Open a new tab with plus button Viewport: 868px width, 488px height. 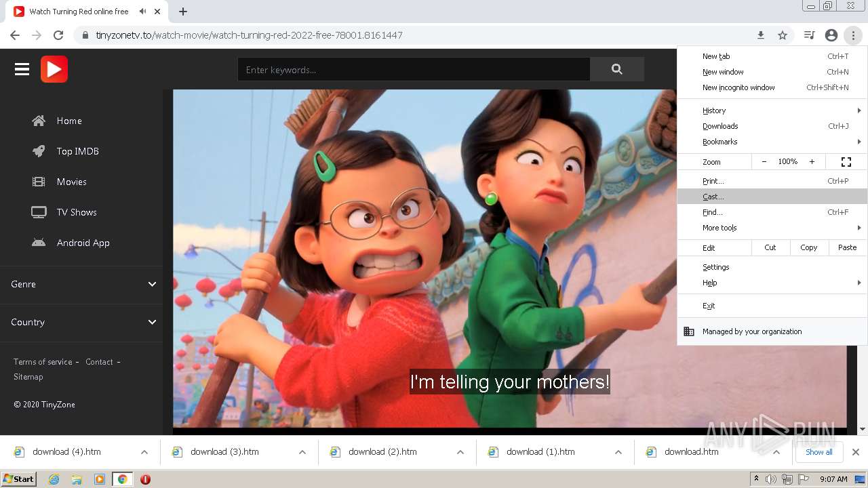pyautogui.click(x=183, y=12)
